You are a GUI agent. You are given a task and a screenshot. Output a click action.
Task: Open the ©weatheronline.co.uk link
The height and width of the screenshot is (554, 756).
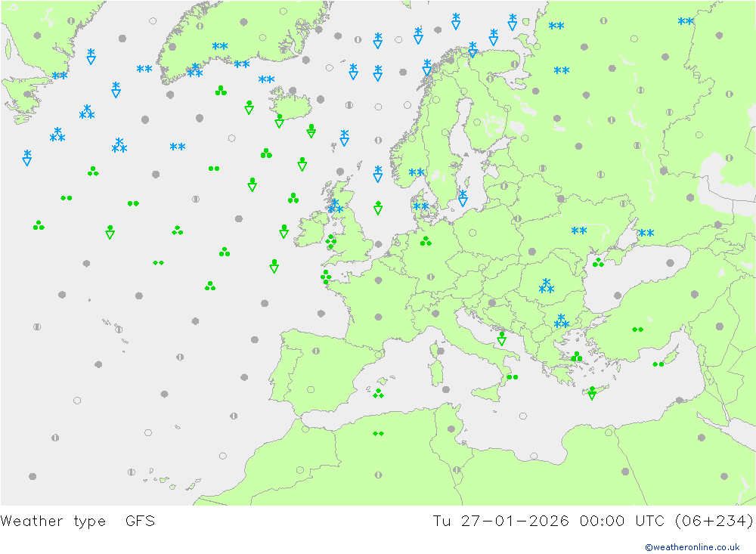point(692,547)
